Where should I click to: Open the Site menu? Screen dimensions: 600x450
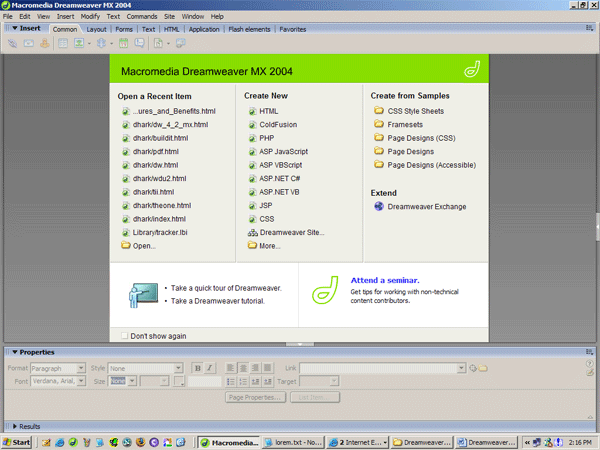(170, 16)
